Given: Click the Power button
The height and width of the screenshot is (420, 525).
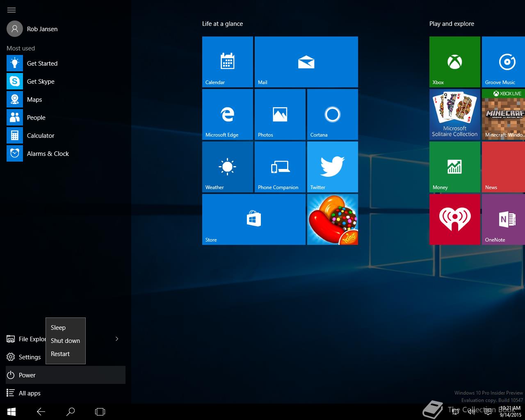Looking at the screenshot, I should coord(66,375).
